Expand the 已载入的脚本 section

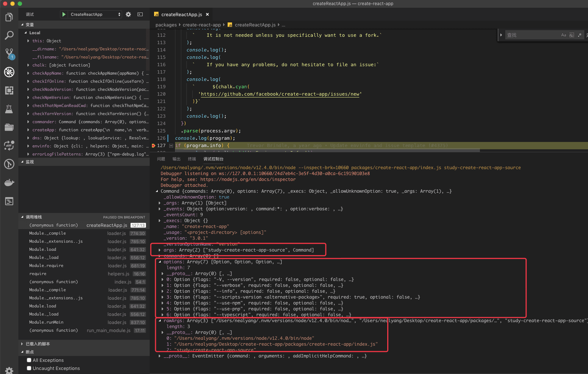pyautogui.click(x=38, y=344)
